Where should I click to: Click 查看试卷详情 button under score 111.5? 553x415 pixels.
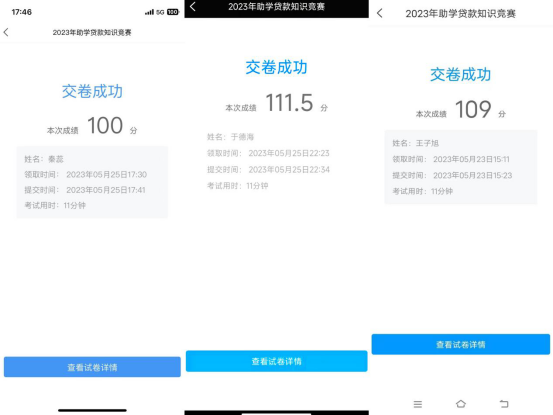(276, 361)
